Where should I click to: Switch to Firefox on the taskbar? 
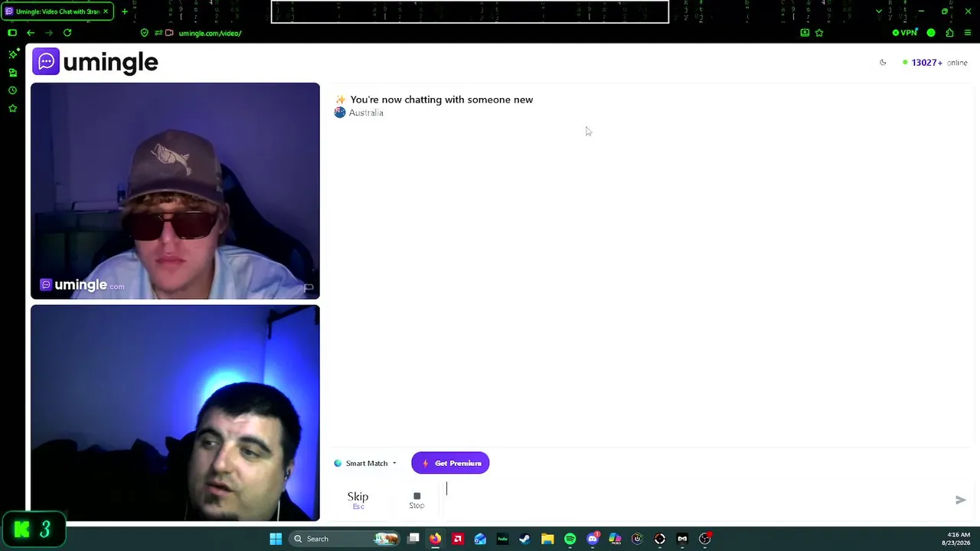[435, 539]
